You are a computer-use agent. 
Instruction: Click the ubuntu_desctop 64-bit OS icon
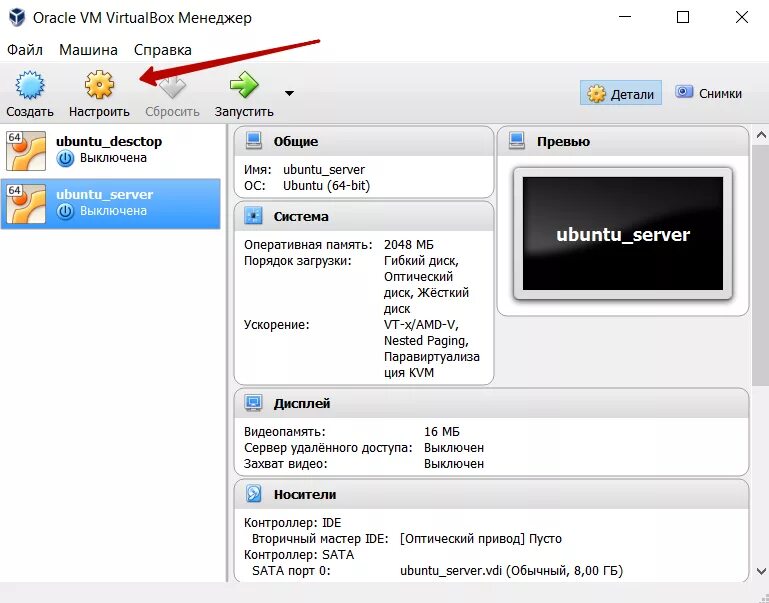[x=26, y=151]
